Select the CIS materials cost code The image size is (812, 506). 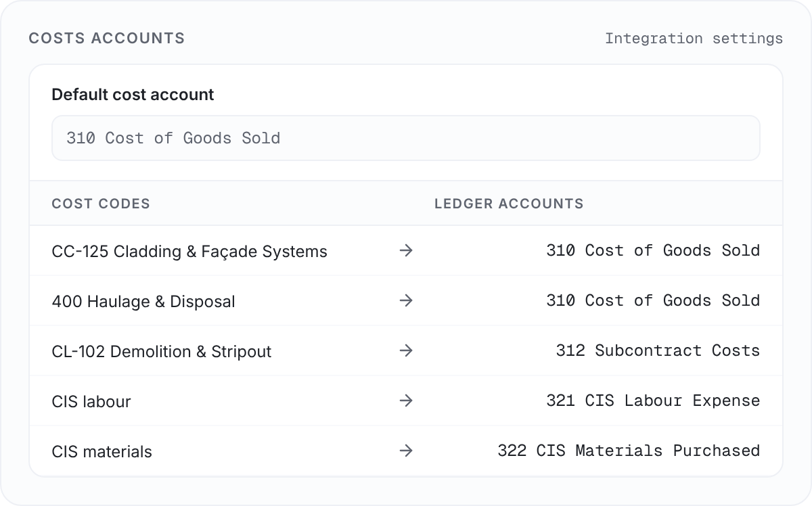pyautogui.click(x=102, y=452)
